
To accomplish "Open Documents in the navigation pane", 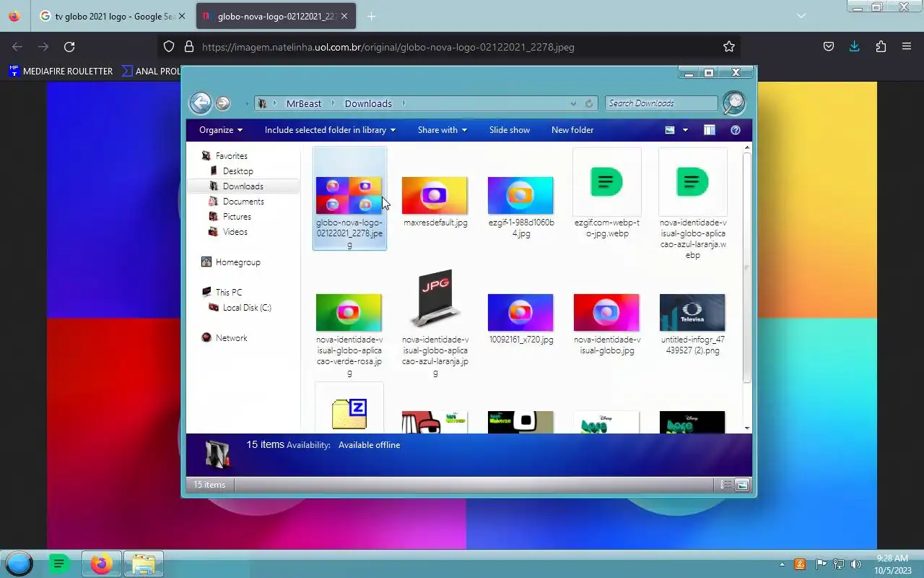I will click(243, 202).
